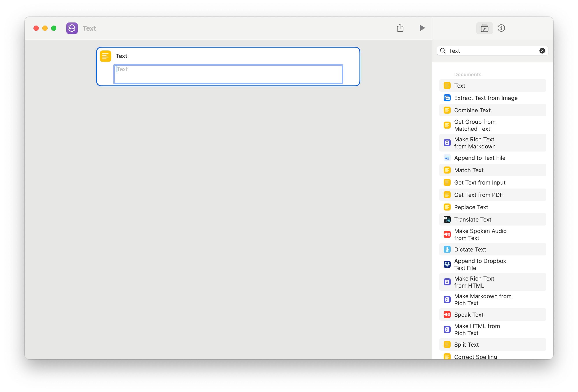Open the share menu in the toolbar
Viewport: 578px width, 392px height.
point(400,28)
